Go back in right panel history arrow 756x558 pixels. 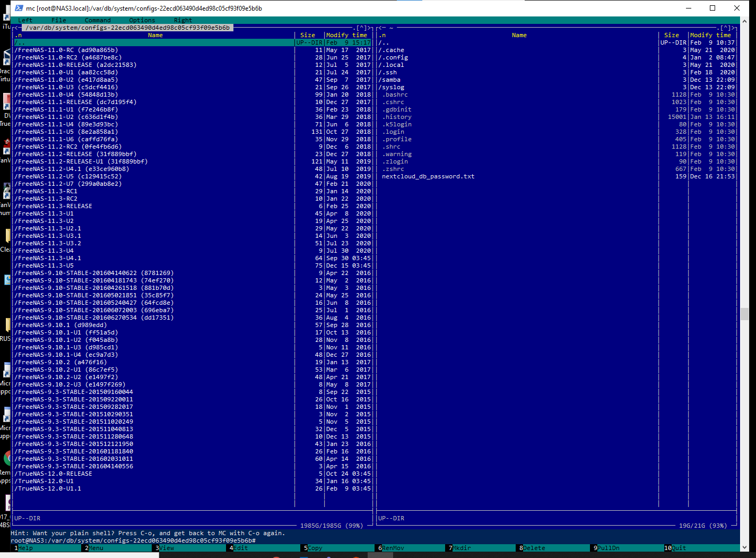pyautogui.click(x=381, y=28)
